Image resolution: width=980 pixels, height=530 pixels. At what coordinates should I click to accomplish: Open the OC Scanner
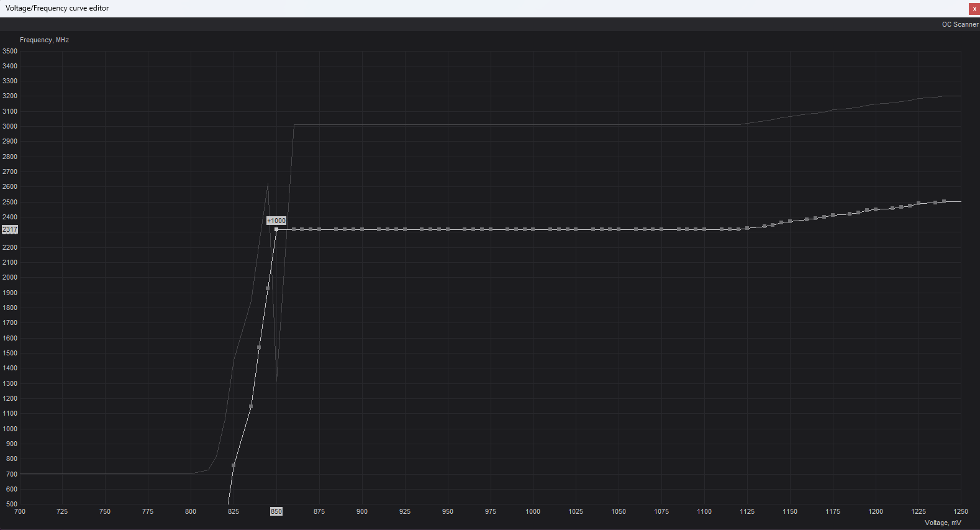pyautogui.click(x=960, y=24)
